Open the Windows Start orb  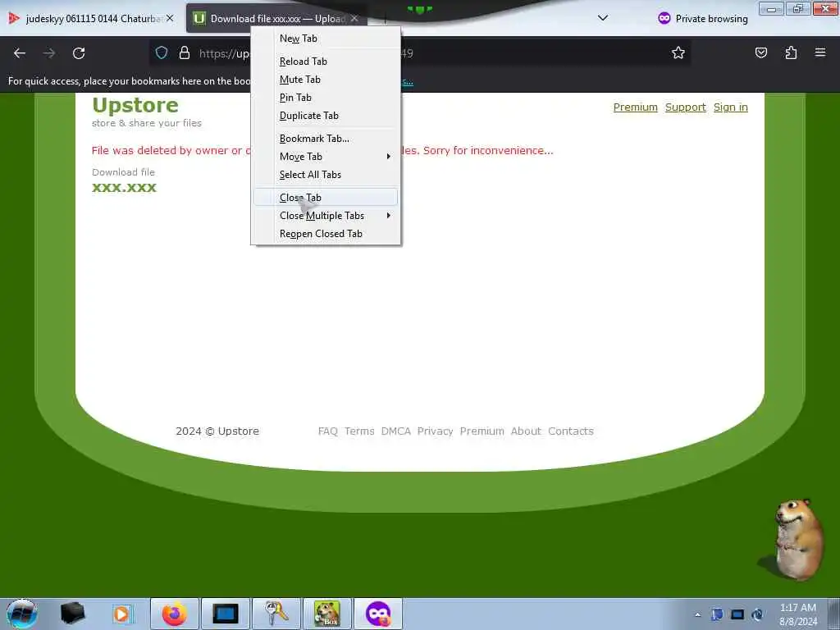click(x=22, y=614)
